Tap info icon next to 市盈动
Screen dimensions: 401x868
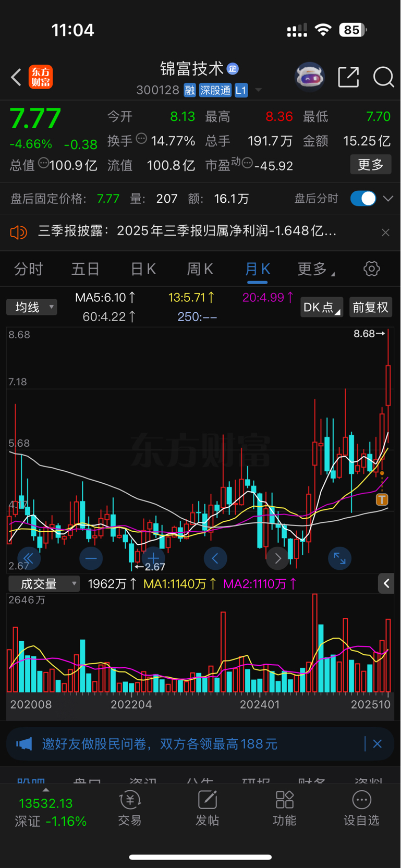click(x=247, y=163)
